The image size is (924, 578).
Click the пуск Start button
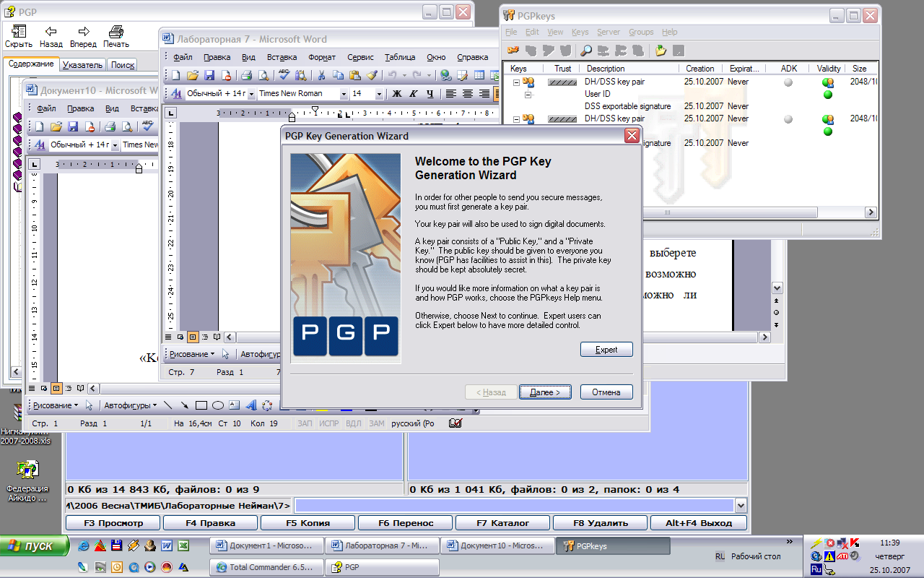pos(35,545)
